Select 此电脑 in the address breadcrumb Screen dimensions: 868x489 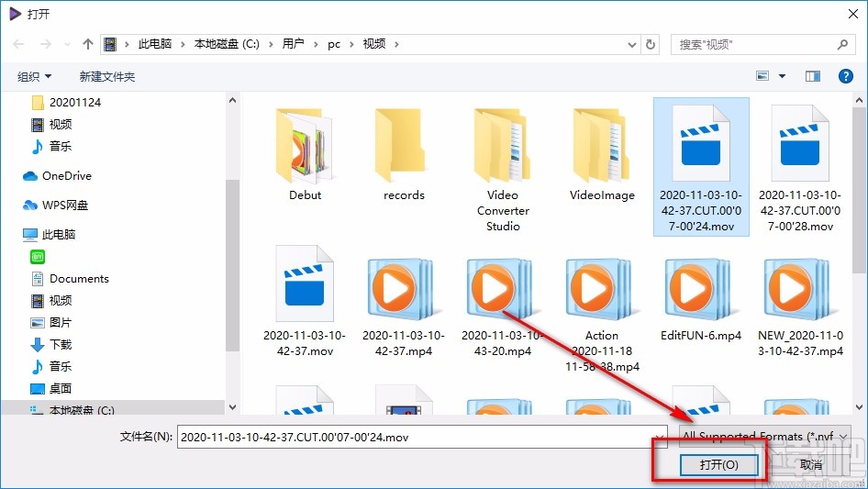pyautogui.click(x=155, y=44)
